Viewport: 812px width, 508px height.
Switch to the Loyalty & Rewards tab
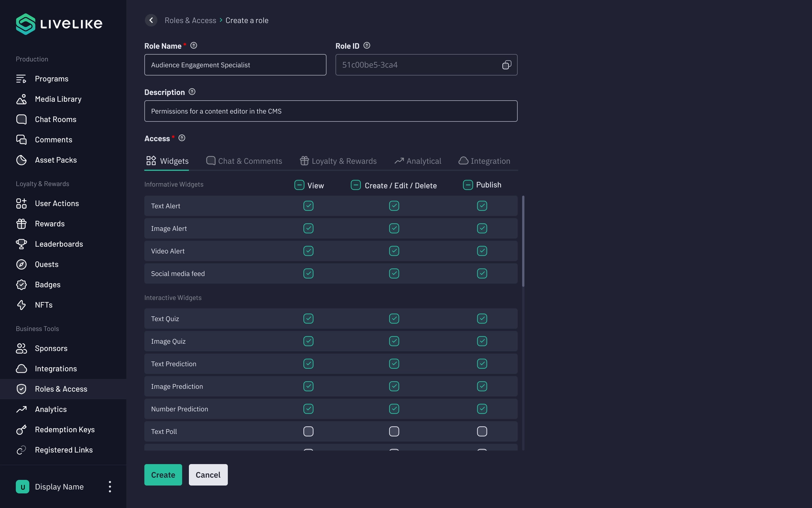(x=338, y=161)
